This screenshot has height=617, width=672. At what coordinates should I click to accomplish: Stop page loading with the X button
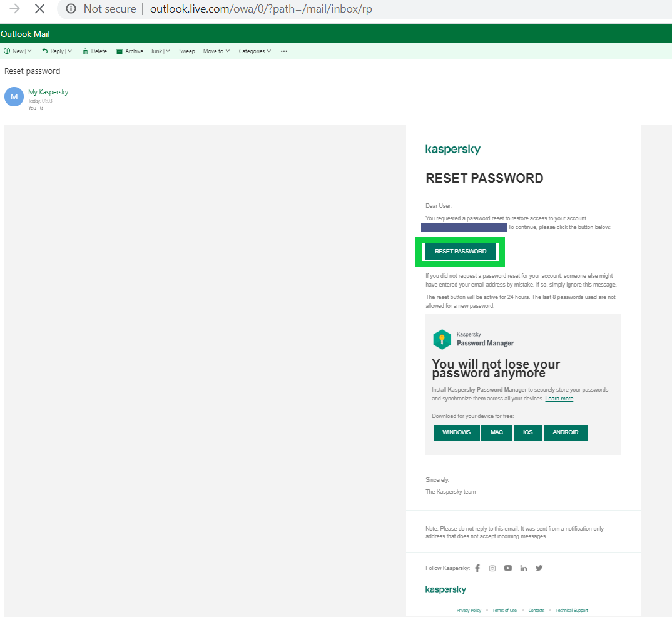[40, 9]
